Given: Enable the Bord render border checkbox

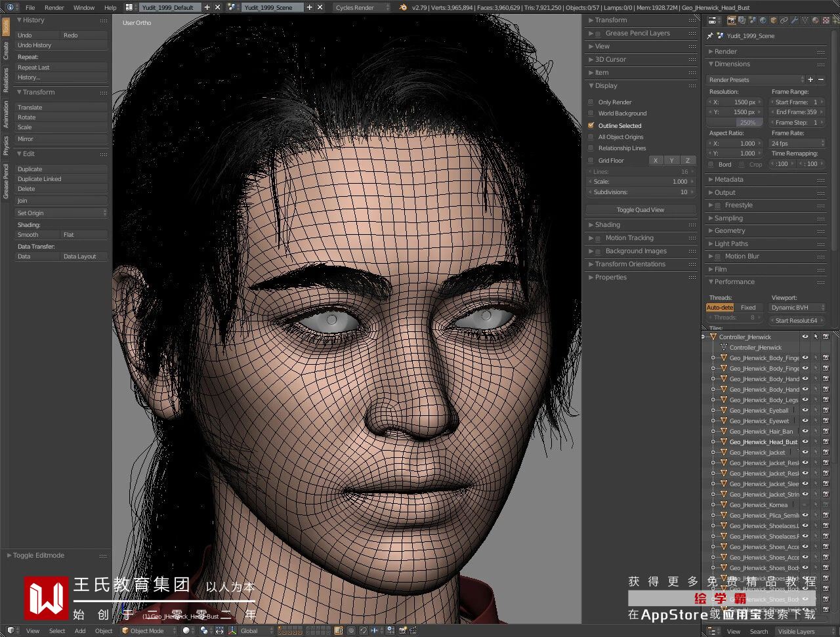Looking at the screenshot, I should tap(711, 165).
